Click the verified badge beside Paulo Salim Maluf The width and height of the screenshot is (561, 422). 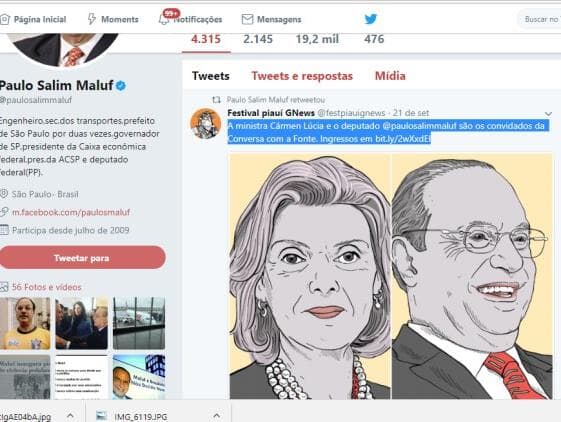(x=121, y=86)
